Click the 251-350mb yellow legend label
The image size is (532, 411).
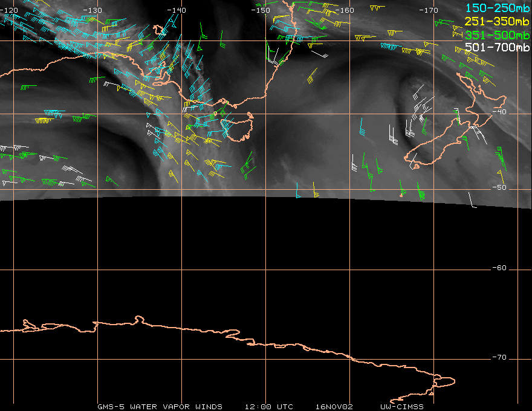tap(497, 21)
